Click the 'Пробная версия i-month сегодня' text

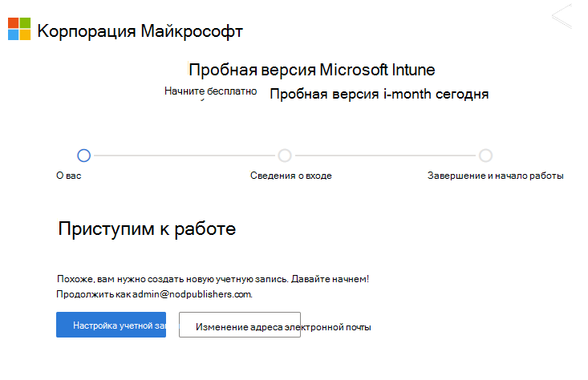379,94
